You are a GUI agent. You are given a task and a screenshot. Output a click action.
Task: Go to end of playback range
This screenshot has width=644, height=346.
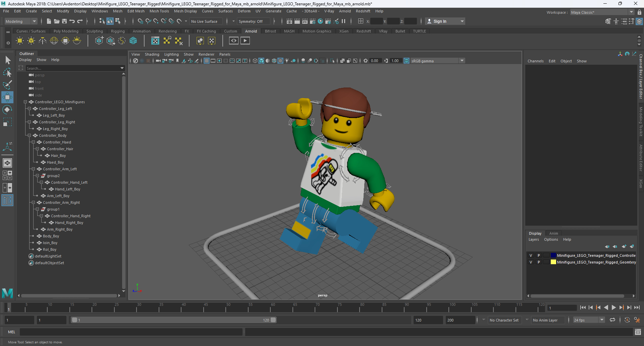[637, 307]
